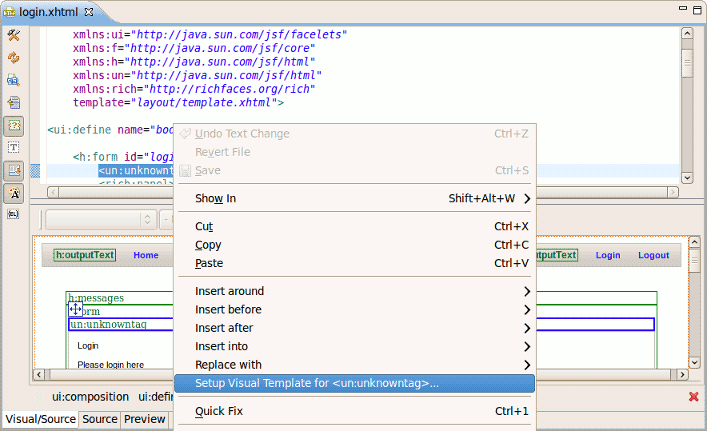
Task: Toggle the text formatting bar button
Action: 14,193
